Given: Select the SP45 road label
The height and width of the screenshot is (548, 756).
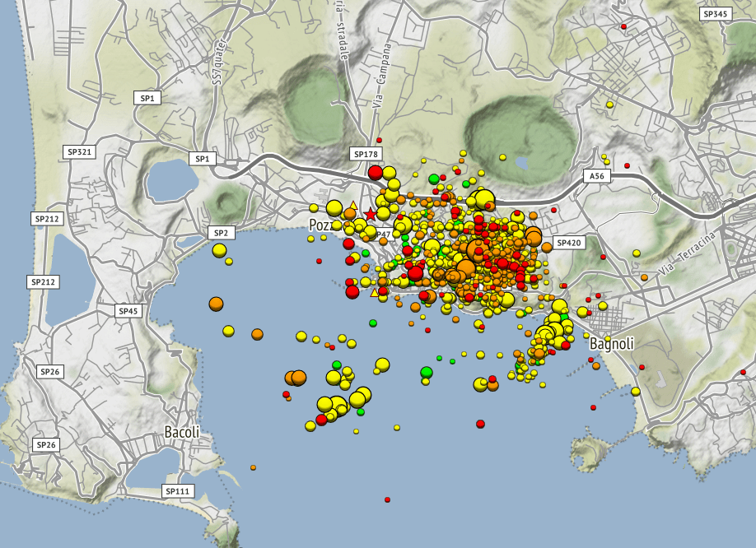Looking at the screenshot, I should (x=128, y=311).
